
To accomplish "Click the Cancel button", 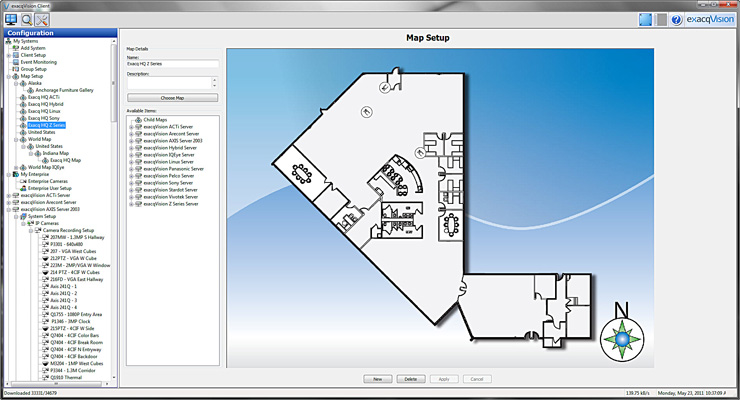I will point(477,379).
